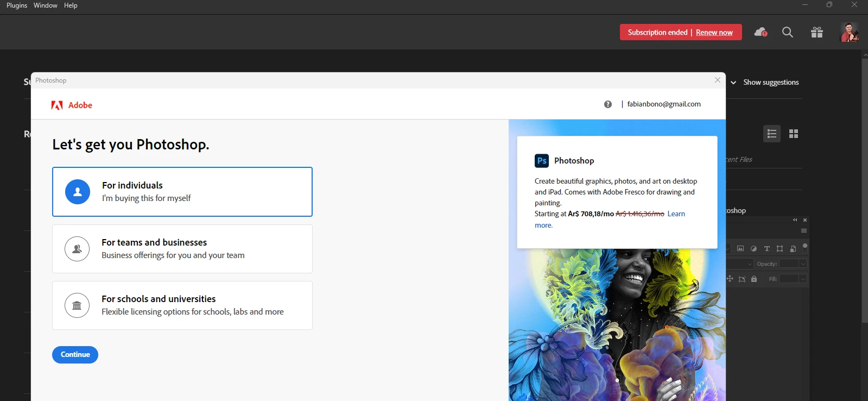The height and width of the screenshot is (401, 868).
Task: Switch recent files to list view
Action: tap(772, 134)
